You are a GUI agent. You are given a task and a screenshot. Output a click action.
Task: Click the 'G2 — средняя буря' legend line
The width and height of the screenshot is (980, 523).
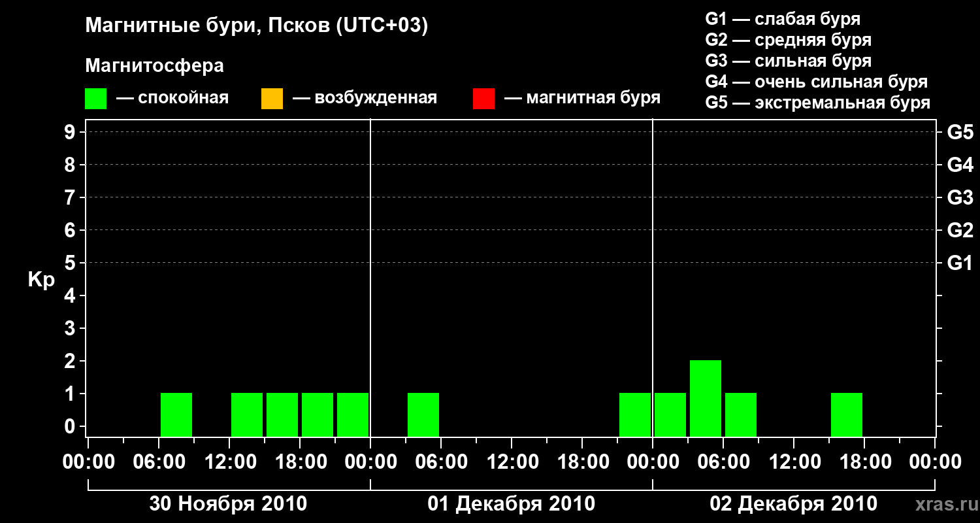(788, 40)
